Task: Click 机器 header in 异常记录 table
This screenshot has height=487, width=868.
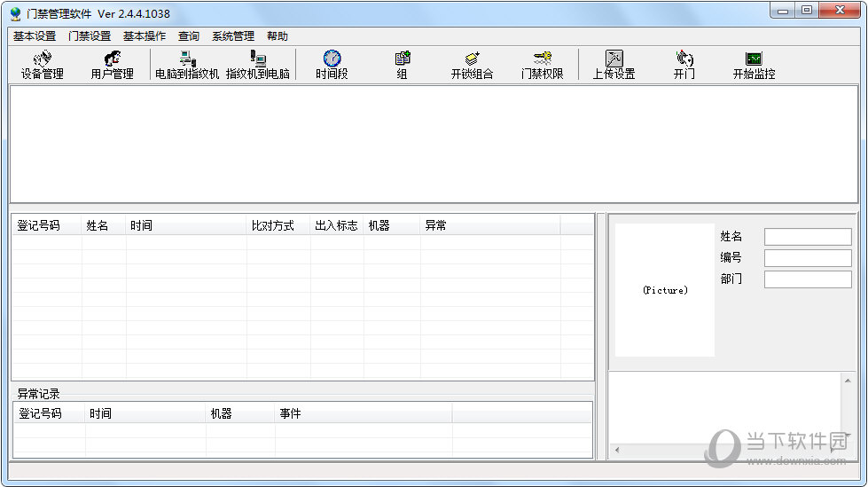Action: point(240,413)
